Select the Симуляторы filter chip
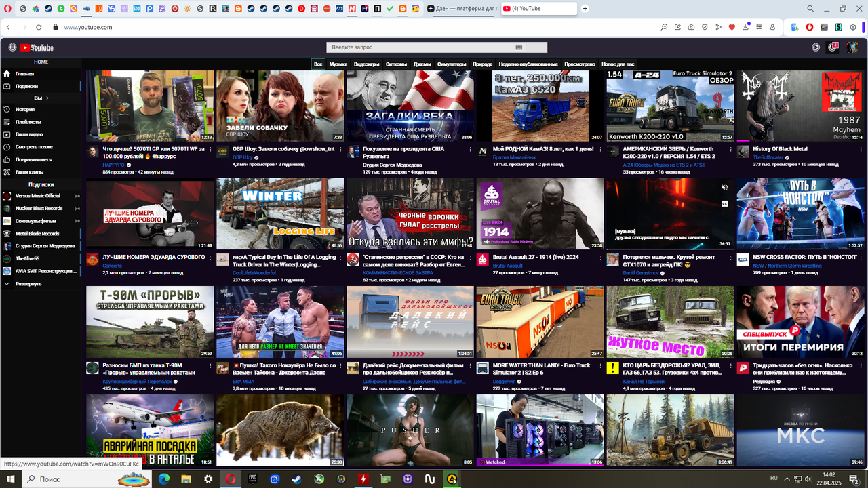868x488 pixels. click(x=452, y=64)
